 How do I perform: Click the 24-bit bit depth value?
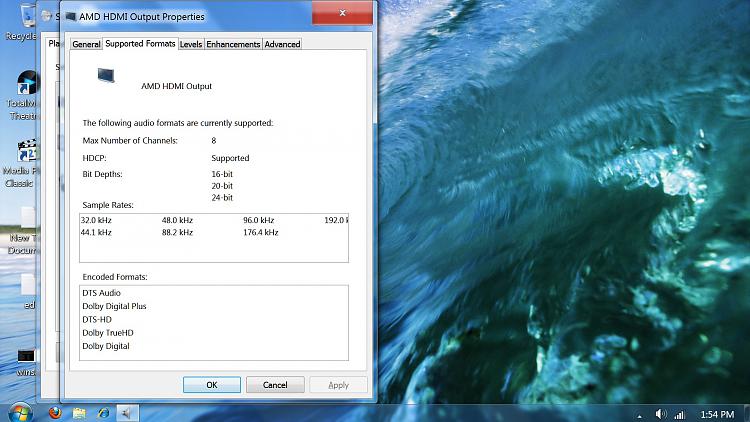(222, 198)
